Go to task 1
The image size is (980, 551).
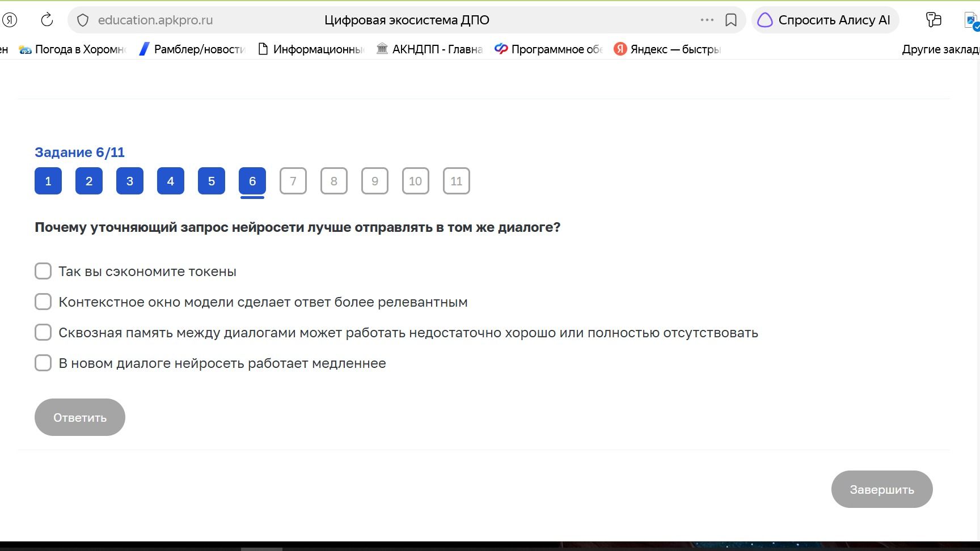[x=48, y=181]
